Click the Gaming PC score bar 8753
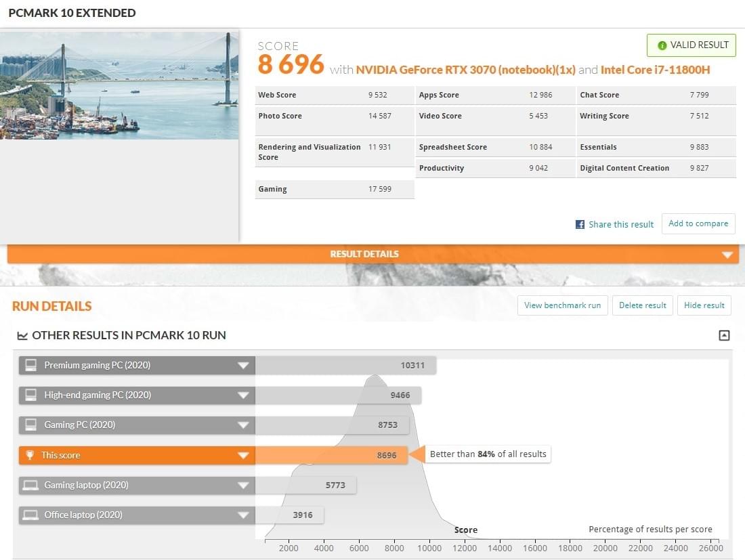 click(332, 425)
